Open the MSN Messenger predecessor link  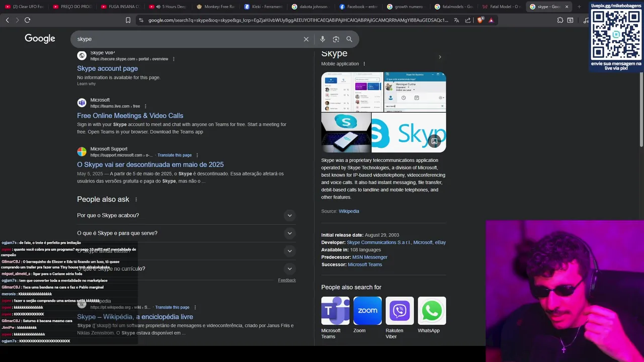click(x=370, y=257)
